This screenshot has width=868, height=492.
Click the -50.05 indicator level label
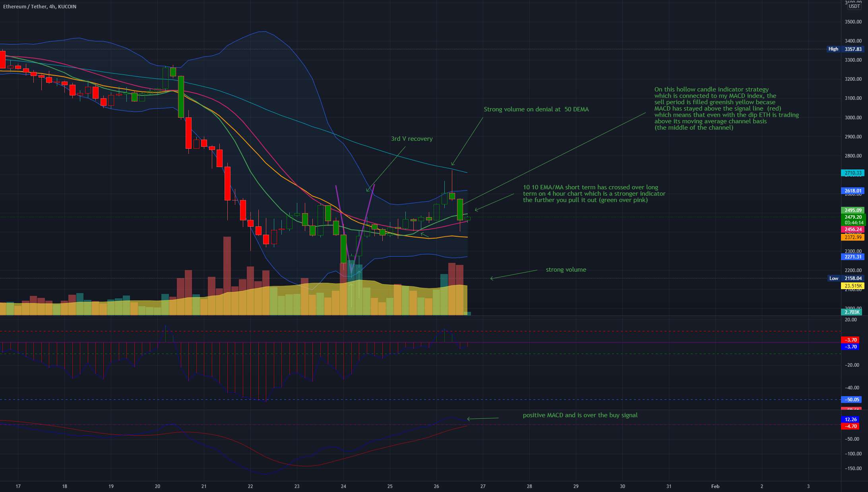click(851, 400)
